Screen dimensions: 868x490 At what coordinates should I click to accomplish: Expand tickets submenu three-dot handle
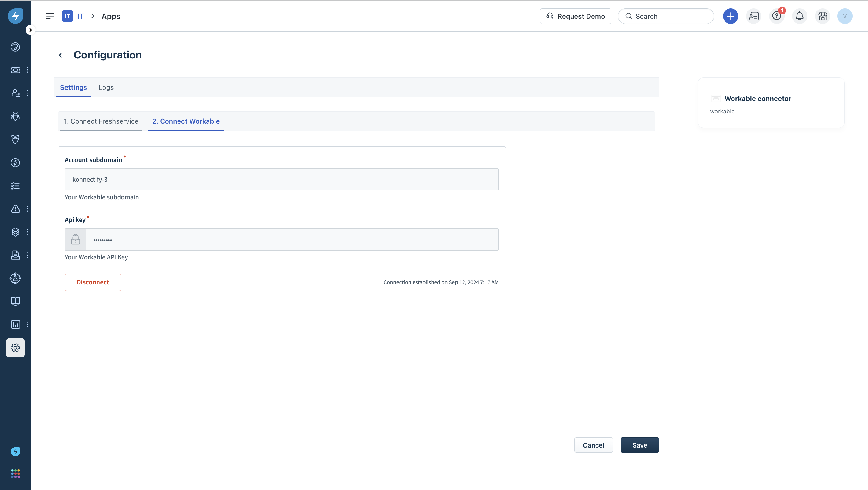28,70
